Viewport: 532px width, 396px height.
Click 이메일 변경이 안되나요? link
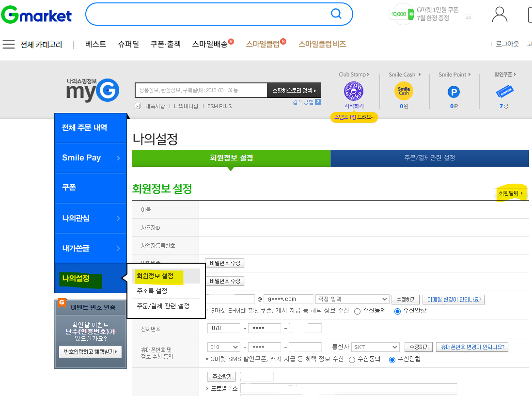pos(454,300)
